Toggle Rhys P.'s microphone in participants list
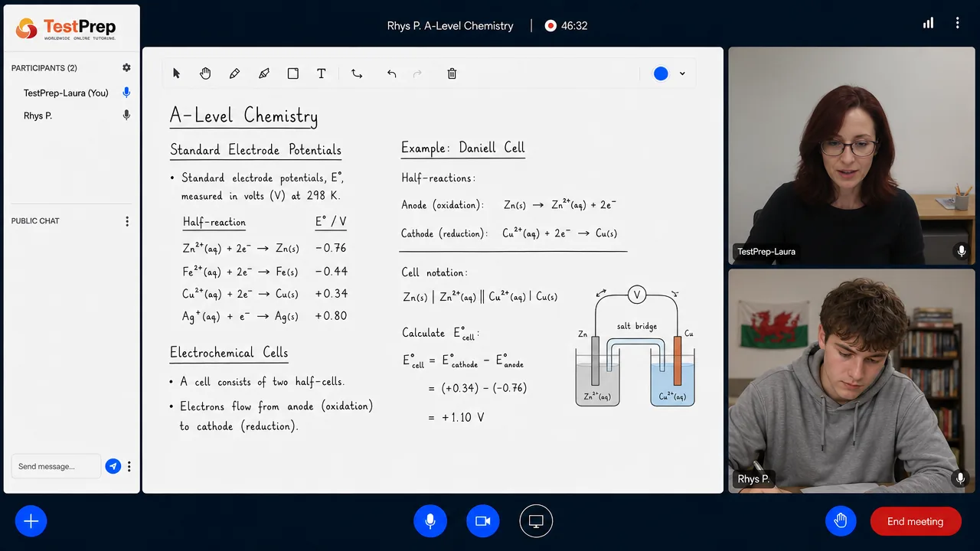980x551 pixels. [127, 116]
